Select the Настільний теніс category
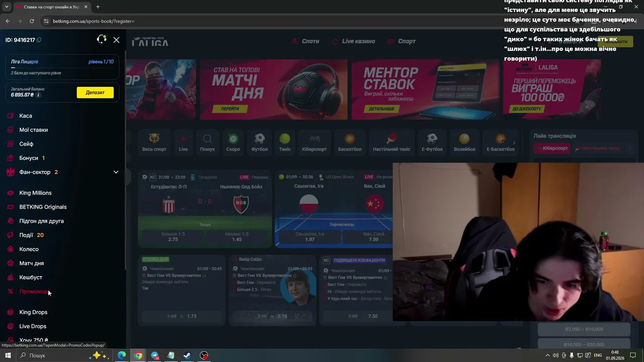This screenshot has width=644, height=362. pyautogui.click(x=391, y=142)
